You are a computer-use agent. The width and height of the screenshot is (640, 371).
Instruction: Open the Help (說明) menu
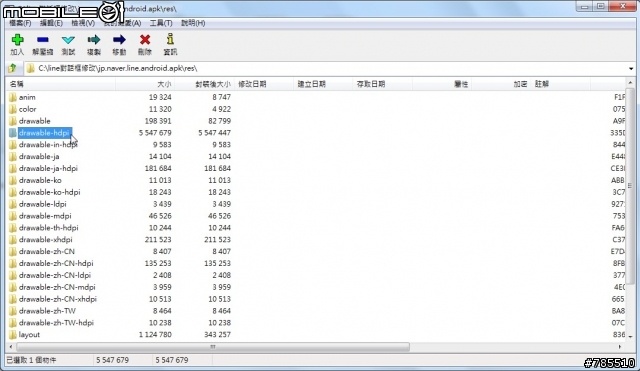point(193,23)
